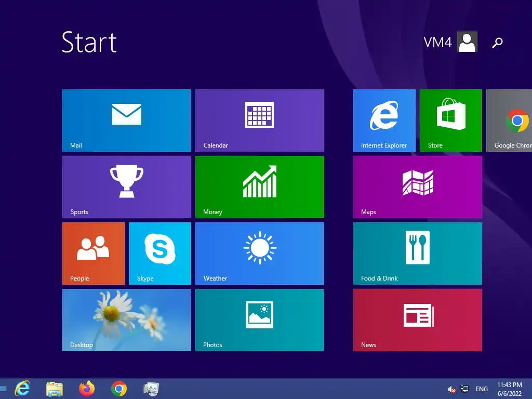Launch the Sports tile
The image size is (532, 399).
click(127, 187)
